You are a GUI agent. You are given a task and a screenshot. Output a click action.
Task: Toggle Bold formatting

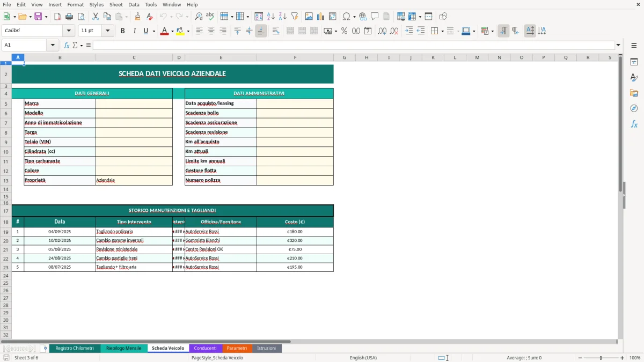click(122, 31)
